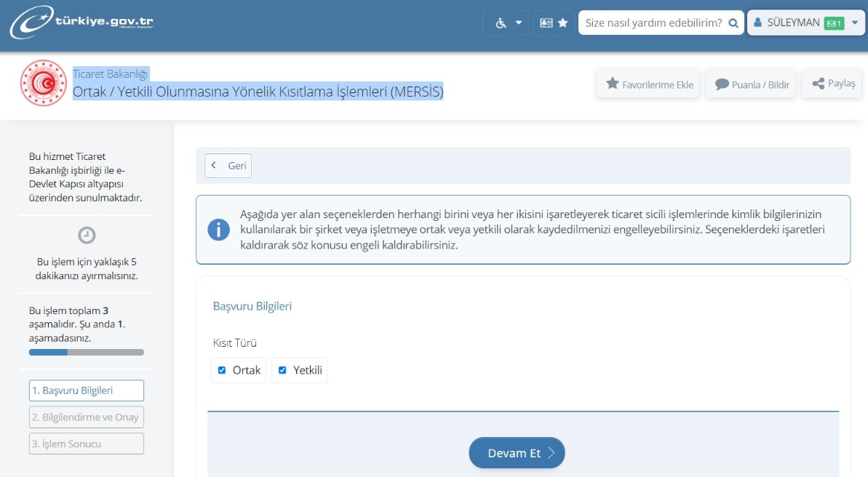Expand the SÜLEYMAN user menu arrow
Image resolution: width=868 pixels, height=477 pixels.
click(854, 23)
